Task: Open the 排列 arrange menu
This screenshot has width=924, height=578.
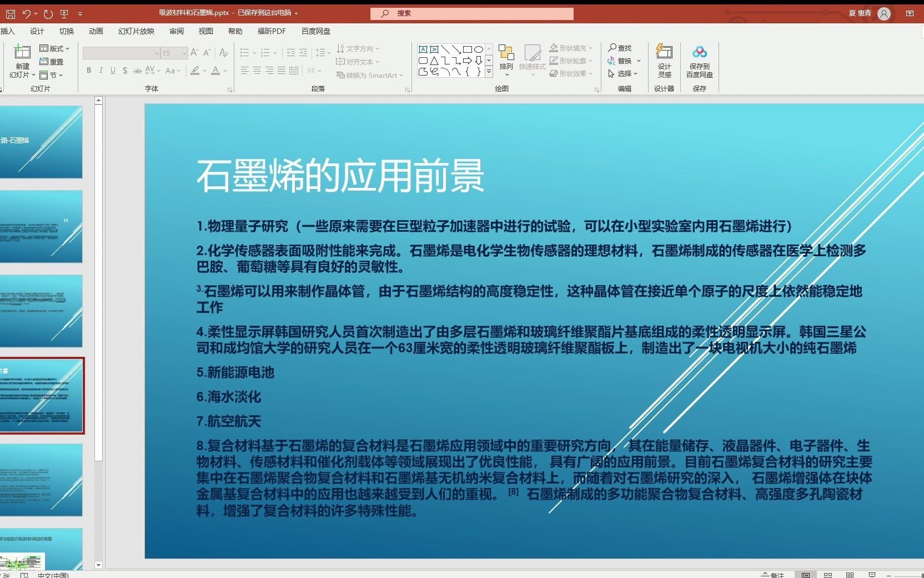Action: point(506,60)
